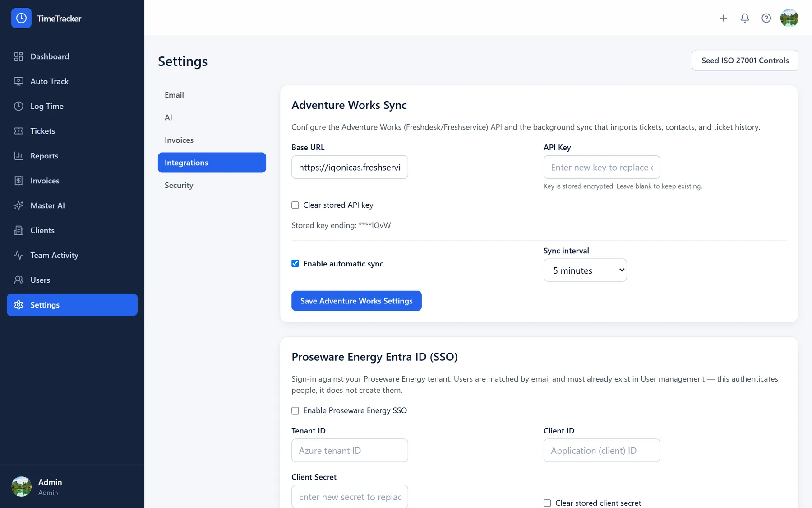
Task: Focus the Client ID field
Action: pyautogui.click(x=602, y=451)
